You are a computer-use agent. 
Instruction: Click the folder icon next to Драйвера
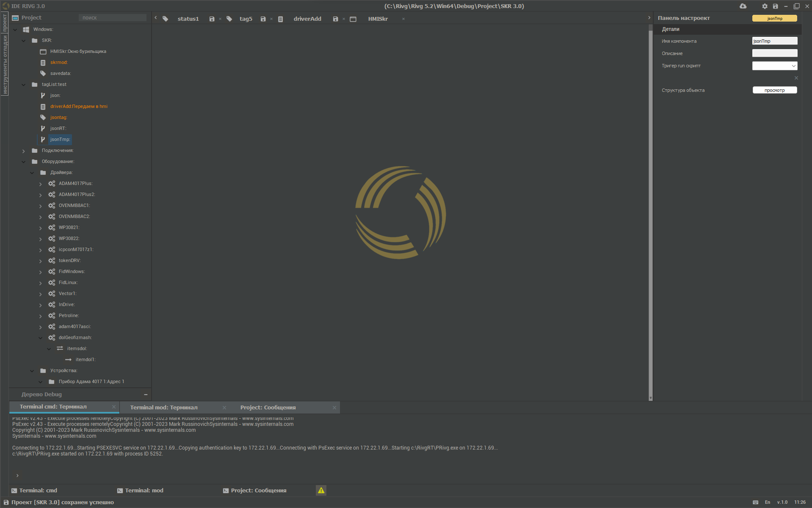coord(43,173)
